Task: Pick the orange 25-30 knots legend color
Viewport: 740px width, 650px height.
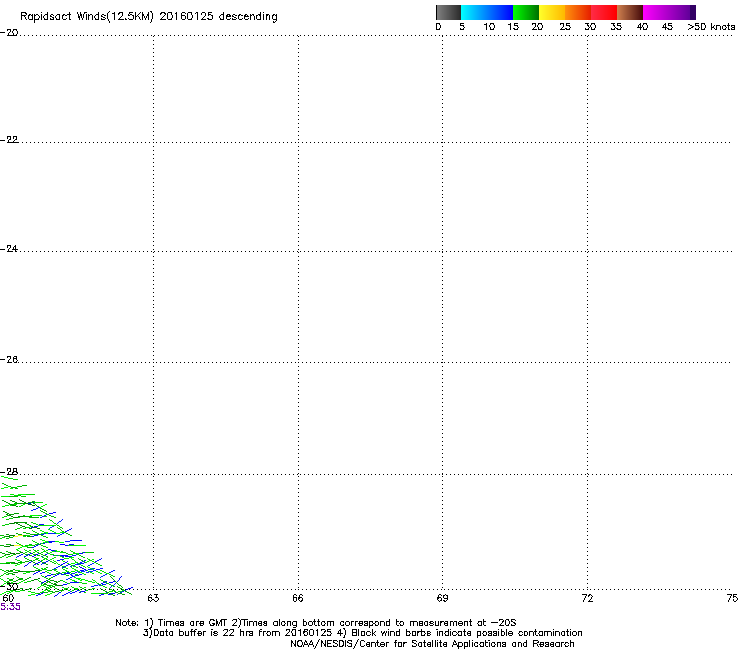Action: click(x=578, y=12)
